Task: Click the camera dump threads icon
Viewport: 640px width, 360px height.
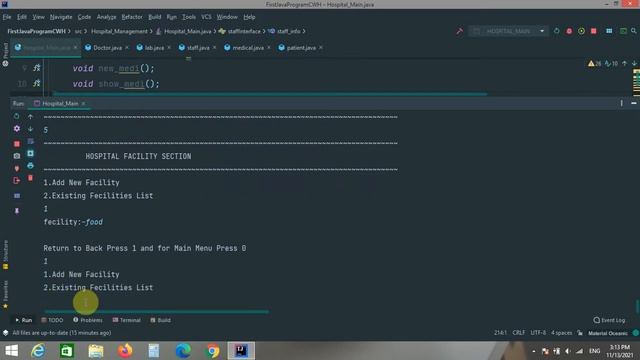Action: click(17, 156)
